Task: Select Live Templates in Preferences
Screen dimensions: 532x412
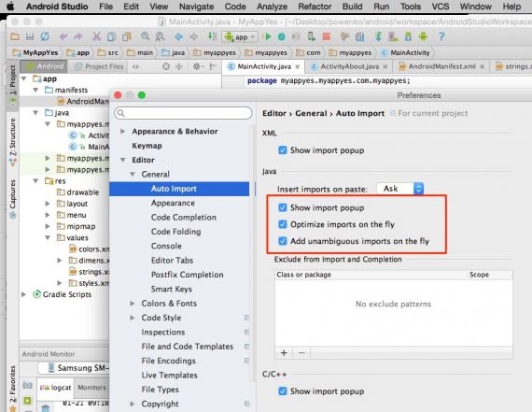Action: pyautogui.click(x=169, y=376)
